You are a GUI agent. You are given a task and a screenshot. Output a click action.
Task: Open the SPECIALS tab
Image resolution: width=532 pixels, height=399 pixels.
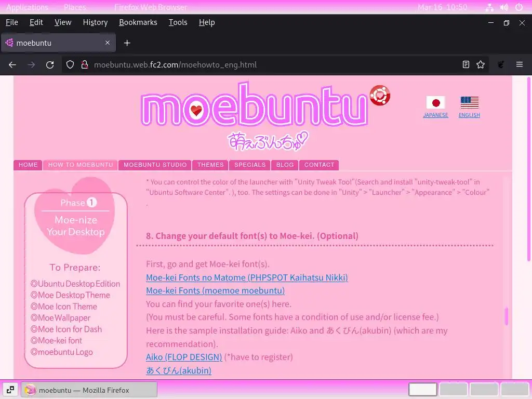pyautogui.click(x=250, y=165)
